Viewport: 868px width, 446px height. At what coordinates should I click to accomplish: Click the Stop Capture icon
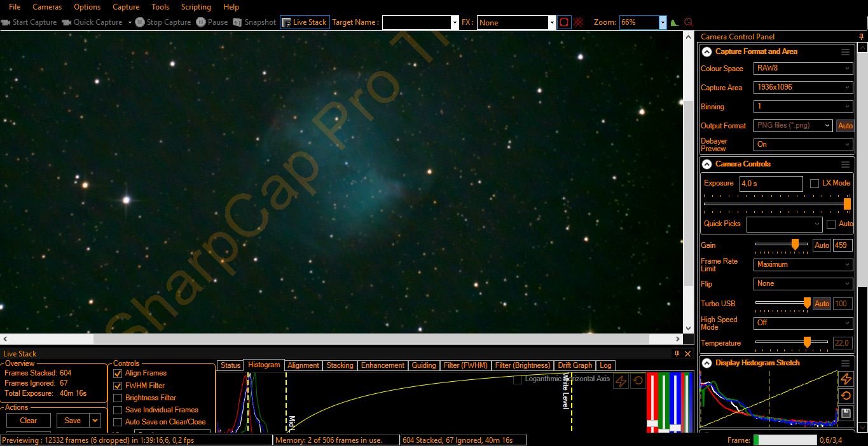coord(140,22)
